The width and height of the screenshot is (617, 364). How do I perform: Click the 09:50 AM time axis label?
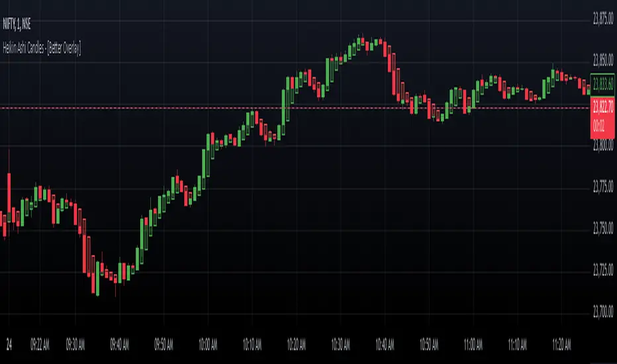click(164, 345)
